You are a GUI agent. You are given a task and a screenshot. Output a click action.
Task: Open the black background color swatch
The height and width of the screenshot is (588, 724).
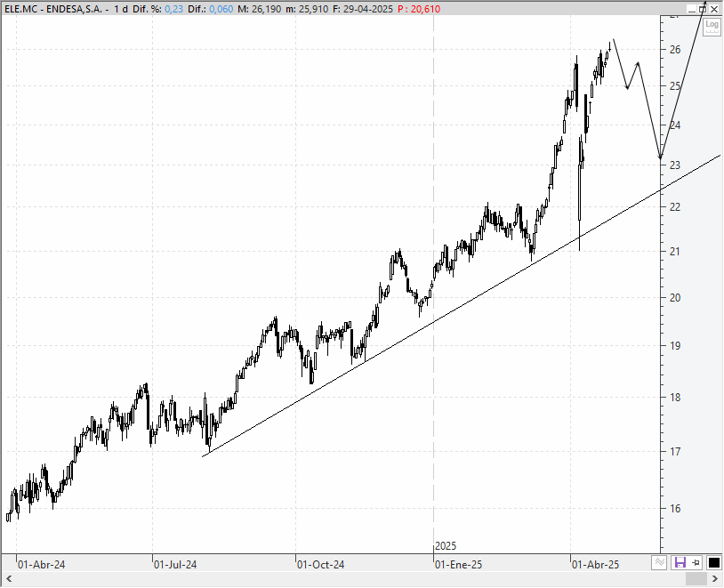[714, 562]
